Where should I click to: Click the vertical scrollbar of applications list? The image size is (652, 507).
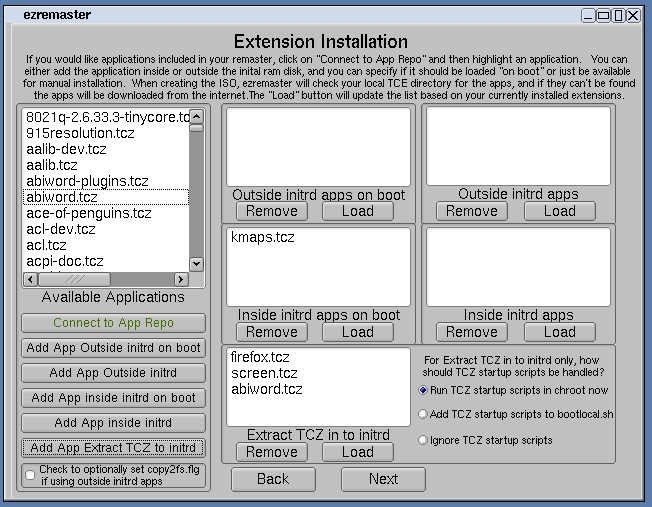click(x=196, y=190)
